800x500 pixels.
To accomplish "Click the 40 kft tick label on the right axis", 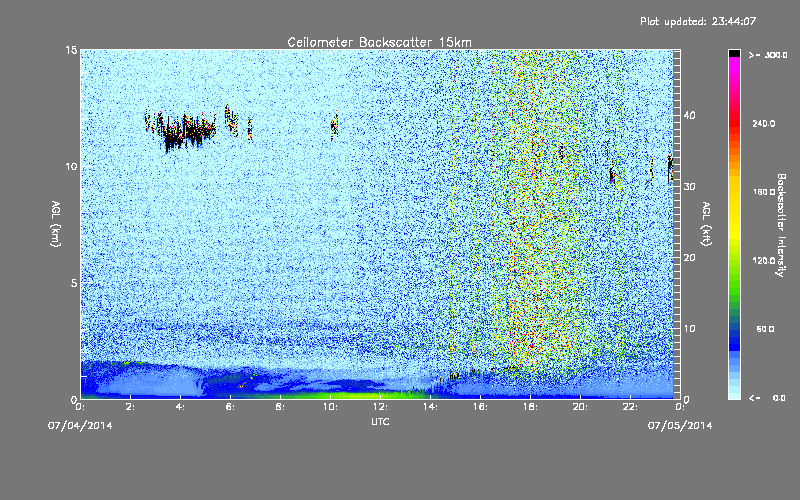I will coord(689,115).
